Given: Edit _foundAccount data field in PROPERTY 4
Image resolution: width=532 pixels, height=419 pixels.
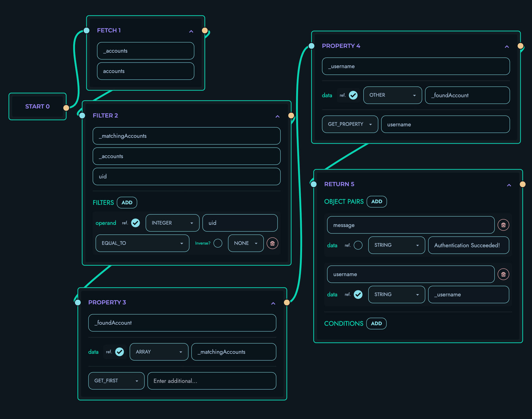Looking at the screenshot, I should (x=467, y=95).
